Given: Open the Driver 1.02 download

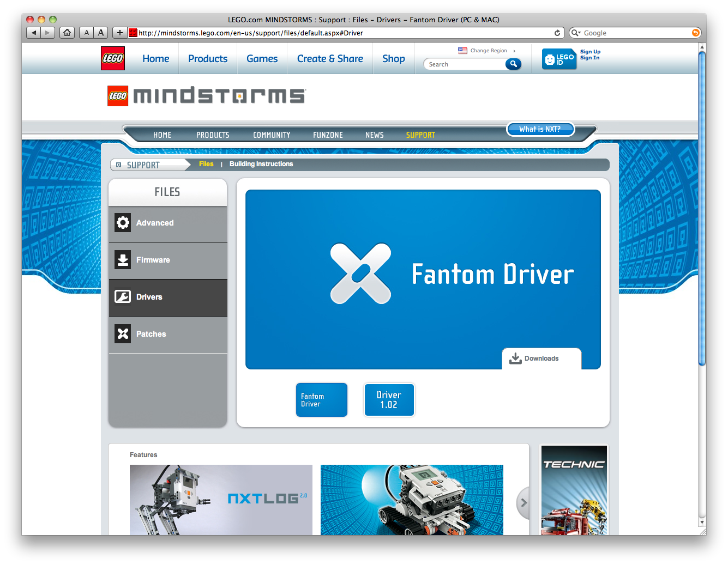Looking at the screenshot, I should click(389, 400).
